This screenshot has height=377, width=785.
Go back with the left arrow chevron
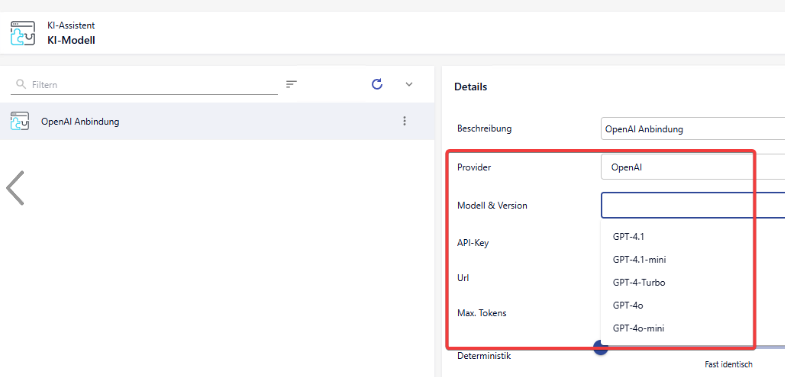[x=15, y=188]
